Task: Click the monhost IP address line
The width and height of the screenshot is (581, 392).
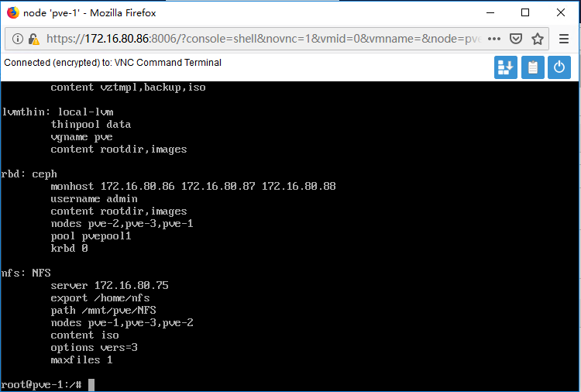Action: [193, 186]
